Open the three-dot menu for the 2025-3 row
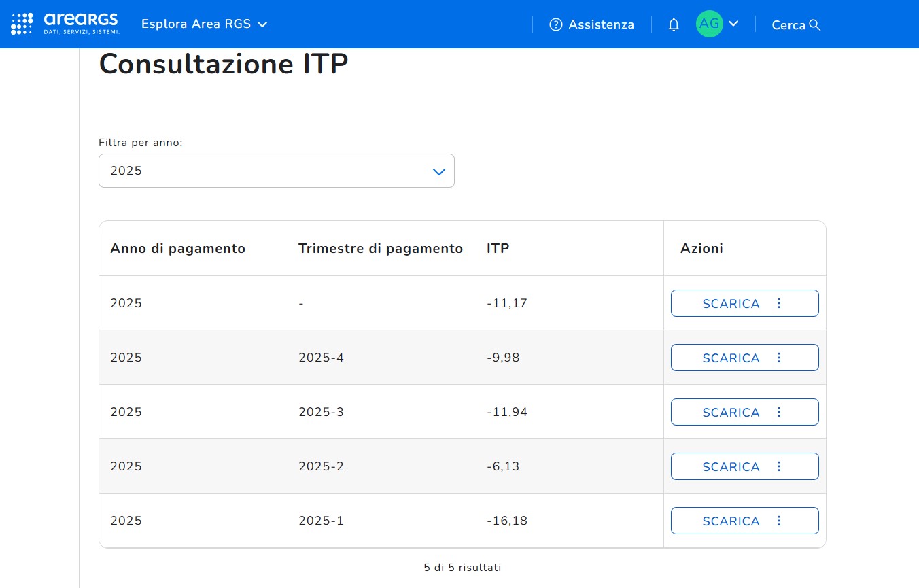919x588 pixels. pos(779,412)
